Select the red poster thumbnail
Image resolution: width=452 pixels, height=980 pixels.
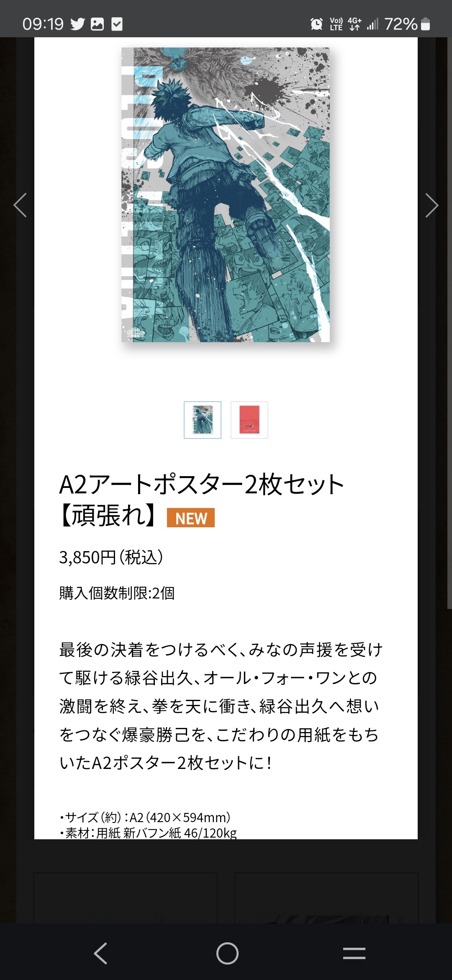(249, 420)
